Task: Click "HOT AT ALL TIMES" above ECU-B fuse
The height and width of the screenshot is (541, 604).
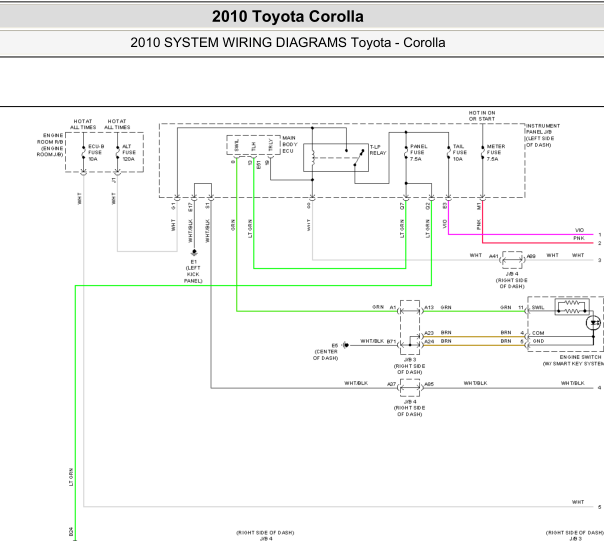Action: (83, 124)
